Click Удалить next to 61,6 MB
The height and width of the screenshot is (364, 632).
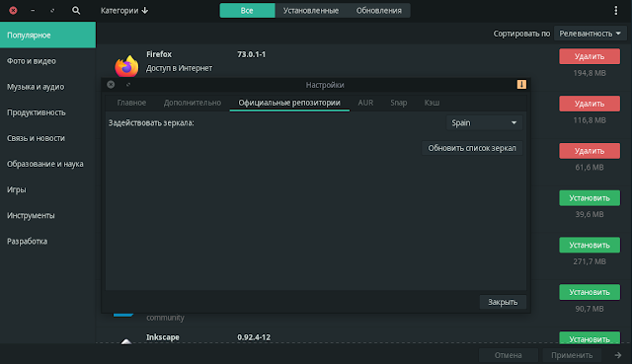(x=590, y=151)
